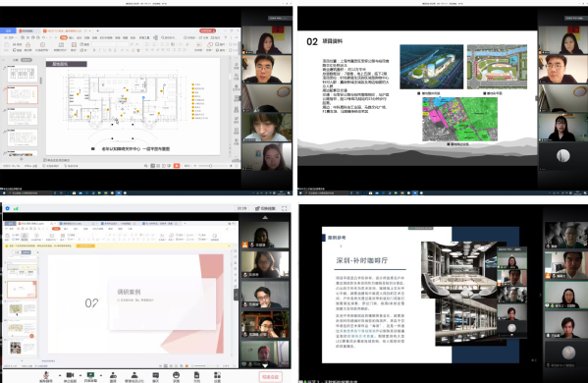
Task: Expand the arrow beside the microphone icon
Action: (60, 375)
